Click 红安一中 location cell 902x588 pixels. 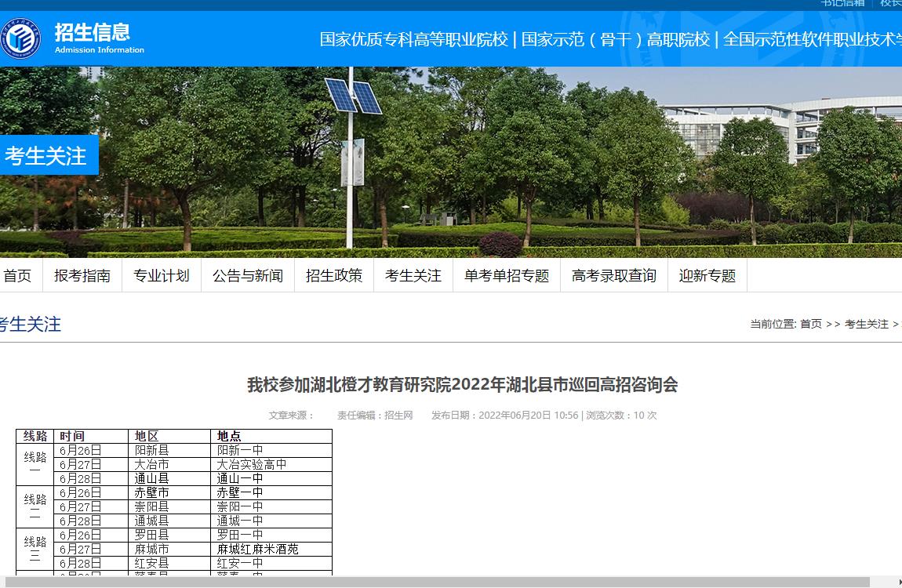click(271, 563)
